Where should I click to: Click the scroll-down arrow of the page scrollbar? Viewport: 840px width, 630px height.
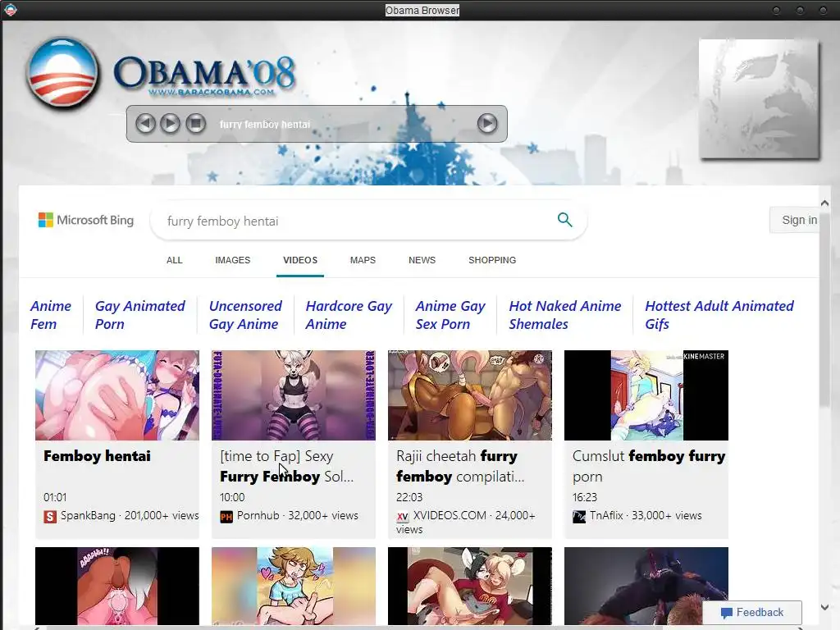[824, 608]
